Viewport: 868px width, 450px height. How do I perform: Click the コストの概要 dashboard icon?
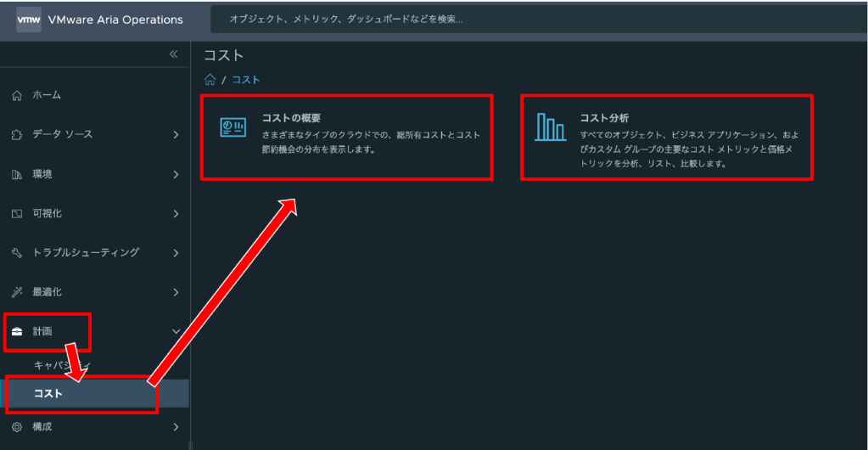pyautogui.click(x=233, y=127)
